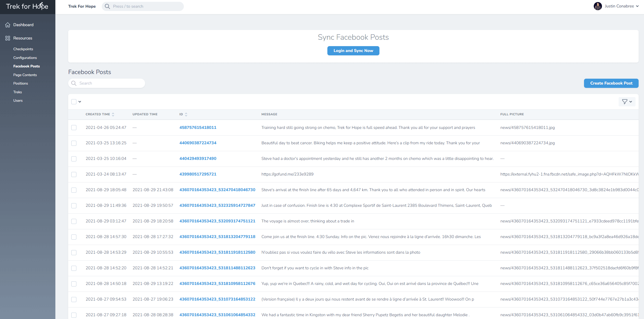Open Checkpoints in the sidebar
The image size is (644, 319).
tap(23, 49)
